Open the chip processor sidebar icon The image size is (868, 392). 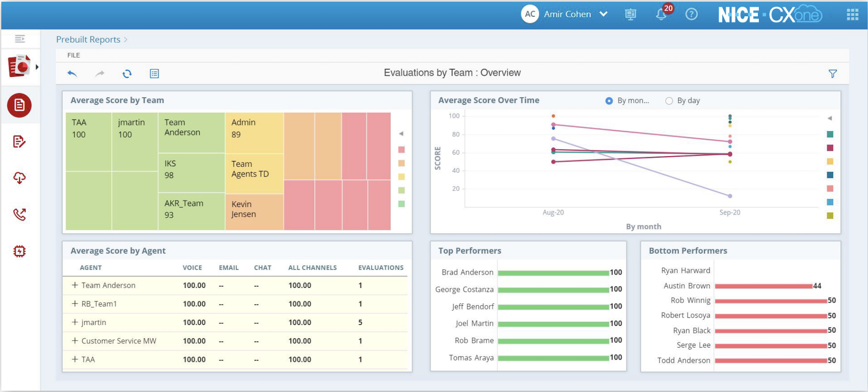point(20,251)
